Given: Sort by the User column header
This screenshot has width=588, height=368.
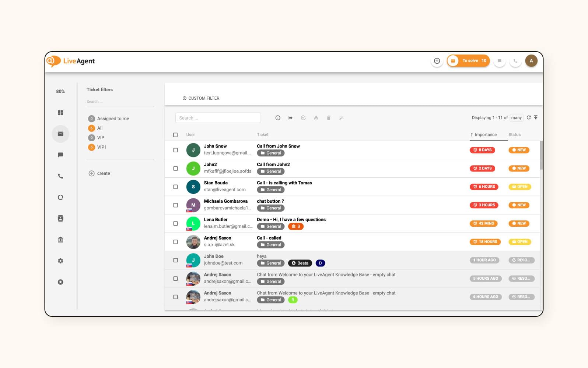Looking at the screenshot, I should [190, 135].
